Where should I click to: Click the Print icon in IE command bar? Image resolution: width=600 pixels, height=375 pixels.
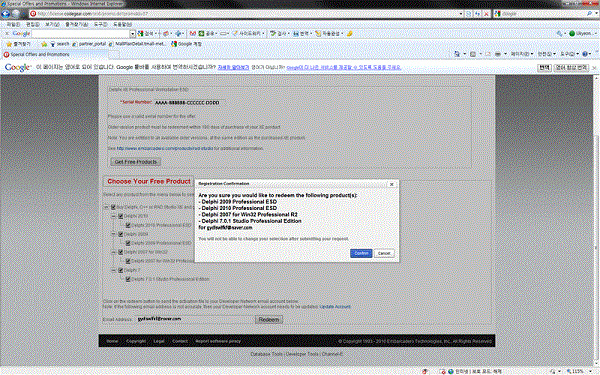coord(498,54)
